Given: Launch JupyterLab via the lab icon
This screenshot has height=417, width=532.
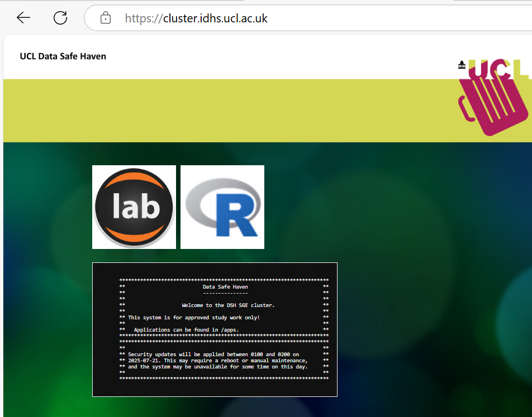Looking at the screenshot, I should [134, 207].
